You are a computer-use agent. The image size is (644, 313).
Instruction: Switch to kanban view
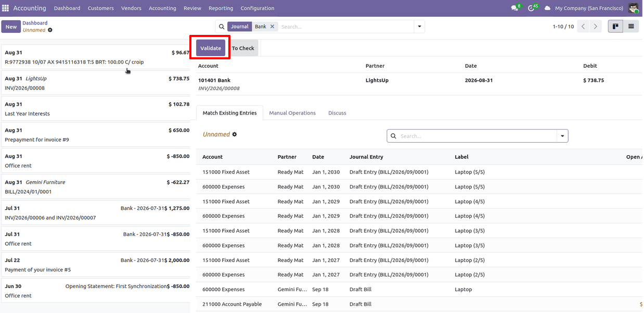[615, 27]
